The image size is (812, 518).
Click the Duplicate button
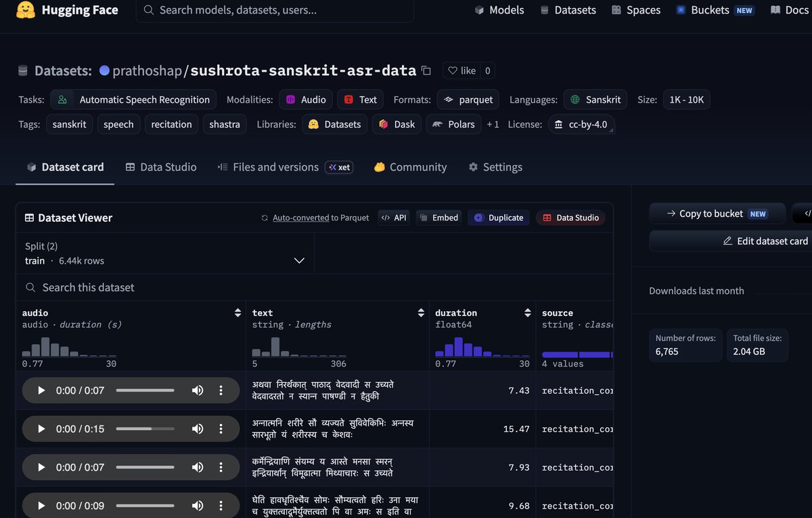tap(499, 218)
